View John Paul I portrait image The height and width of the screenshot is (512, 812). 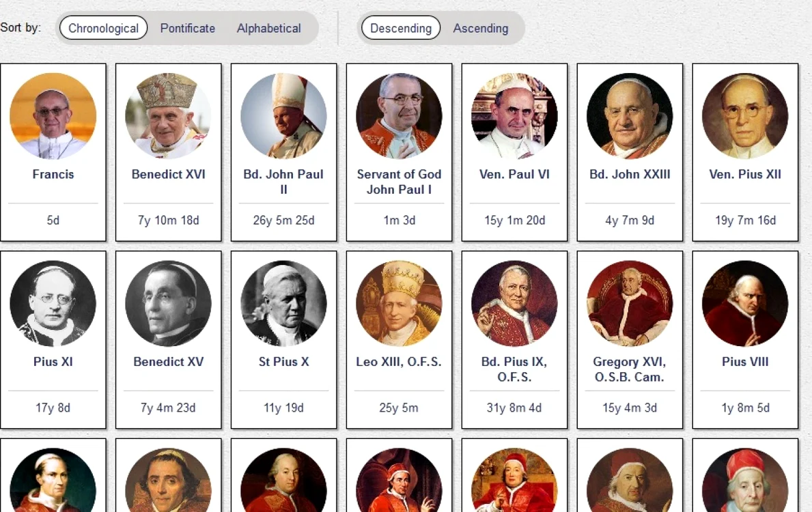400,116
